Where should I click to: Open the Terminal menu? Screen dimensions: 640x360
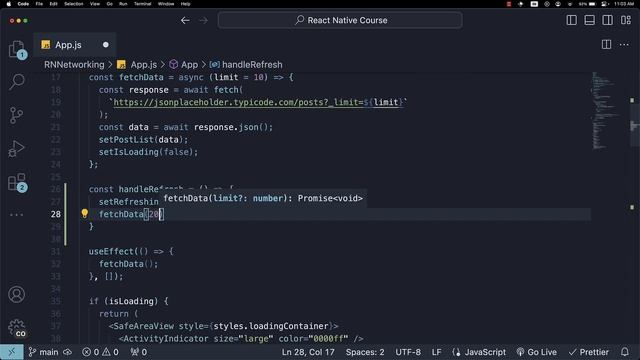pos(142,4)
